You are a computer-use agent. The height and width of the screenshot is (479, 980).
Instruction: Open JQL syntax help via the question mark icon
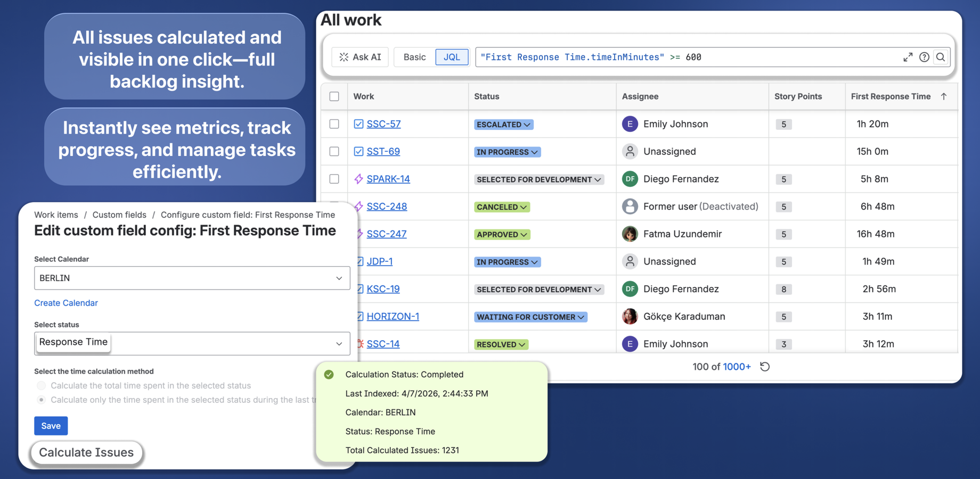[x=924, y=57]
